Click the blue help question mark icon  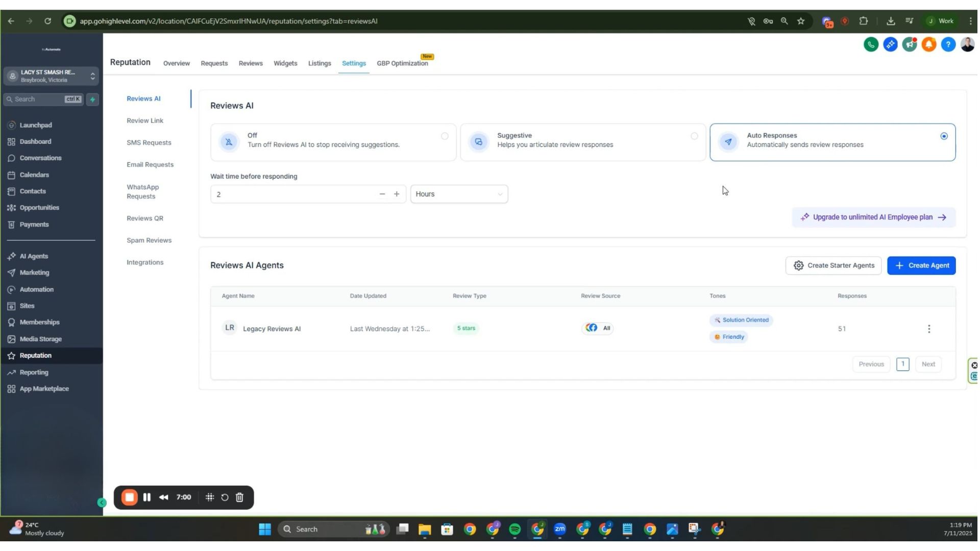point(948,44)
